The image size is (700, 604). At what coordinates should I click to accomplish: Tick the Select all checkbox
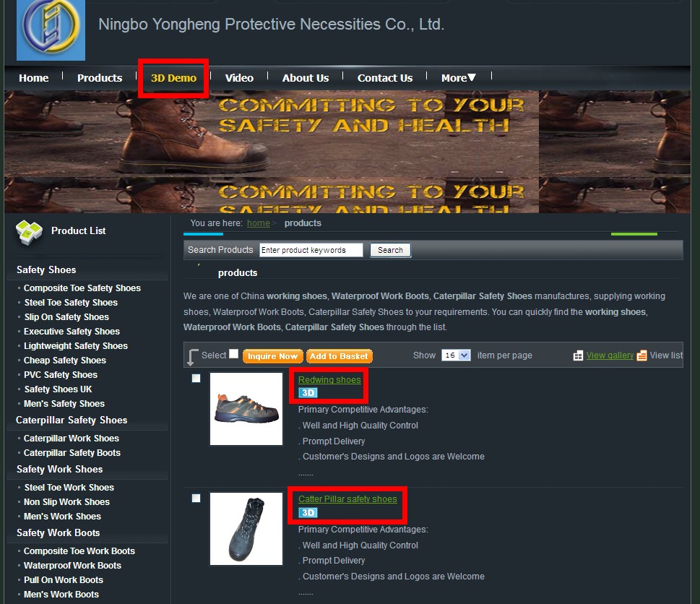click(234, 354)
